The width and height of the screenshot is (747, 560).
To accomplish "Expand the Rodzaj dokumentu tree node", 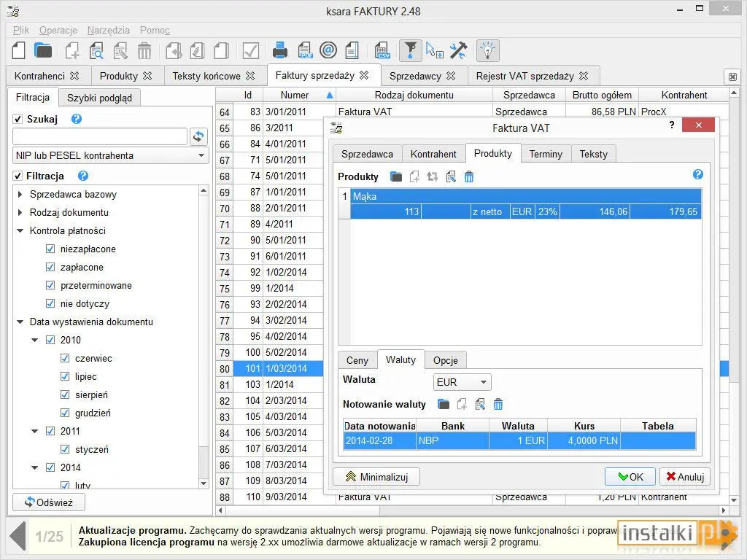I will click(x=20, y=212).
